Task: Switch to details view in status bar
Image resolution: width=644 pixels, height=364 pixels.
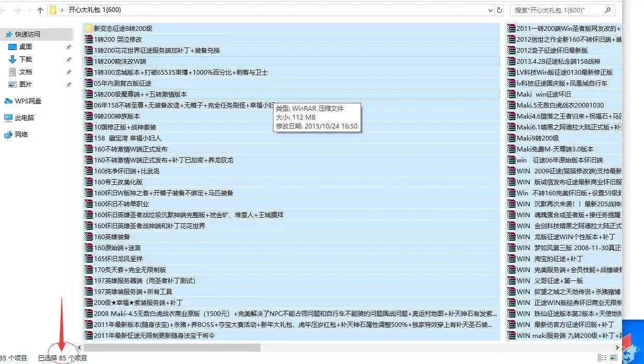Action: click(x=603, y=358)
